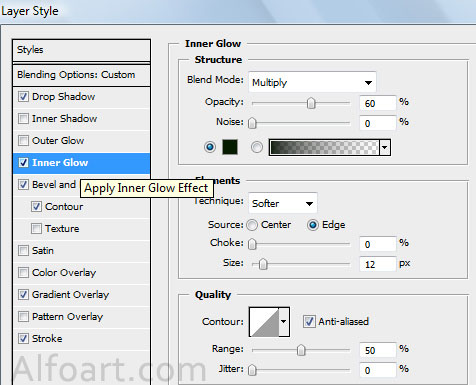476x385 pixels.
Task: Uncheck the Bevel and Emboss checkbox
Action: tap(23, 185)
